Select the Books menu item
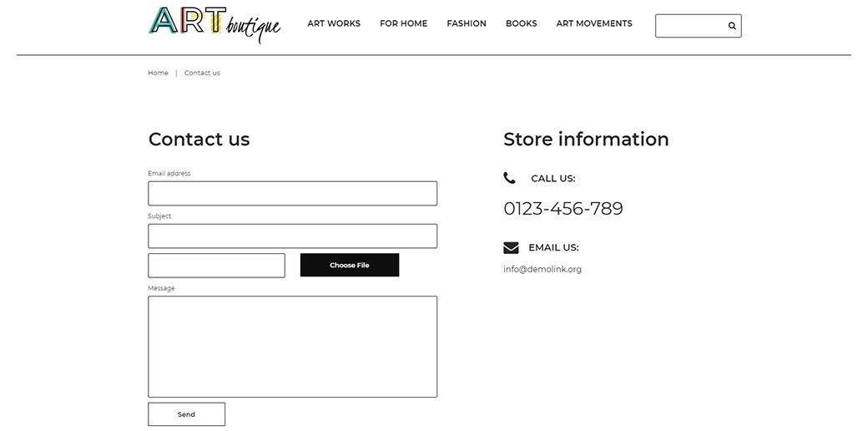The image size is (868, 431). [x=521, y=23]
